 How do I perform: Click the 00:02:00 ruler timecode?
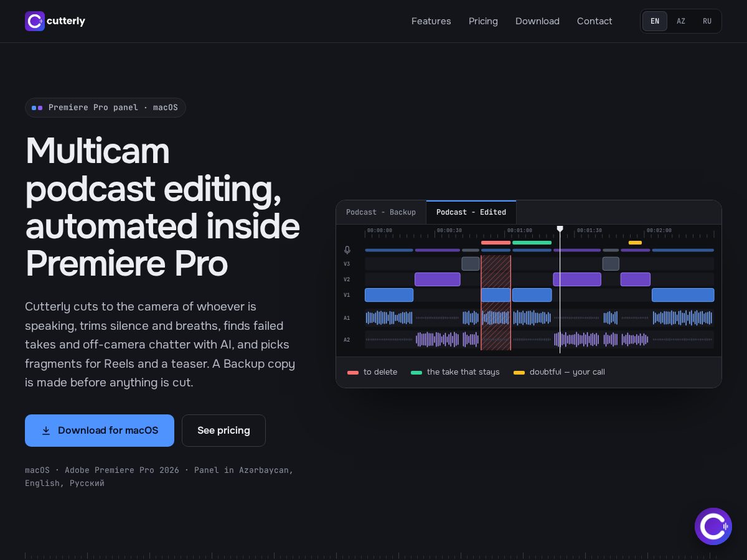(659, 230)
